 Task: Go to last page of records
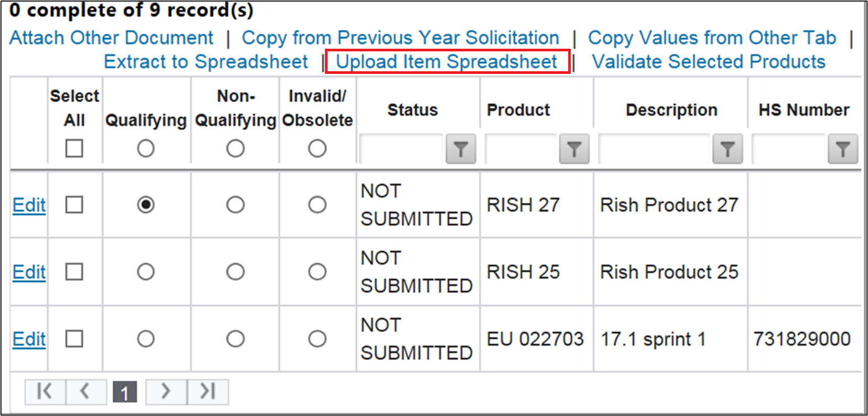[x=208, y=391]
